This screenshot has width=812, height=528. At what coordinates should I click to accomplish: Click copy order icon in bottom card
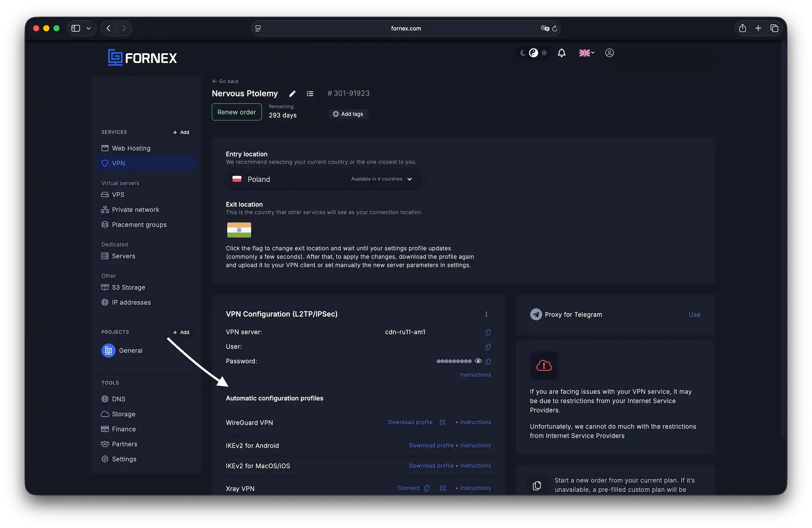[537, 486]
